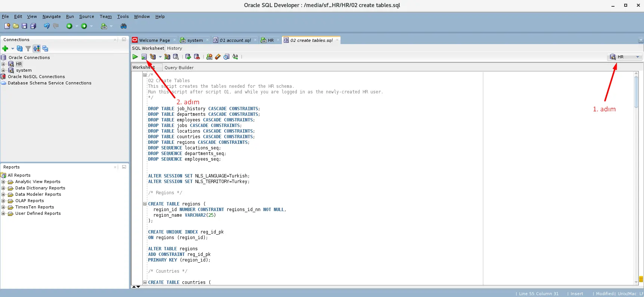The width and height of the screenshot is (644, 297).
Task: Expand the HR connection tree node
Action: coord(3,64)
